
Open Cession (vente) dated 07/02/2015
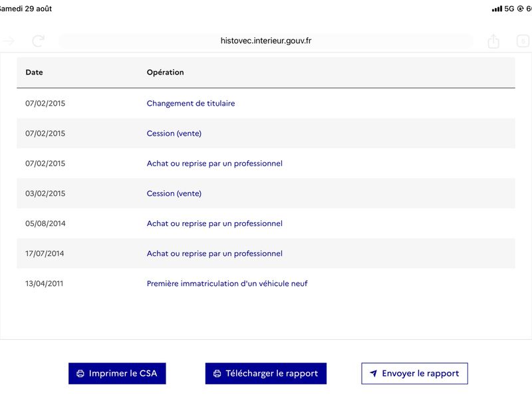point(174,134)
